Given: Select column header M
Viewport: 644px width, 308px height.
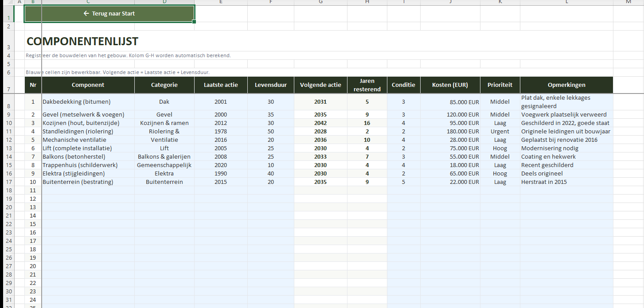Looking at the screenshot, I should coord(628,2).
